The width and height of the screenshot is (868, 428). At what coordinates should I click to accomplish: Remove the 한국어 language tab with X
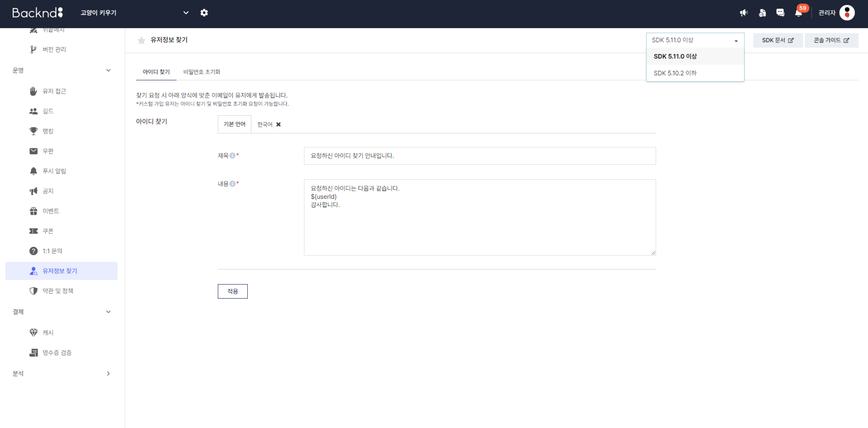[x=278, y=124]
